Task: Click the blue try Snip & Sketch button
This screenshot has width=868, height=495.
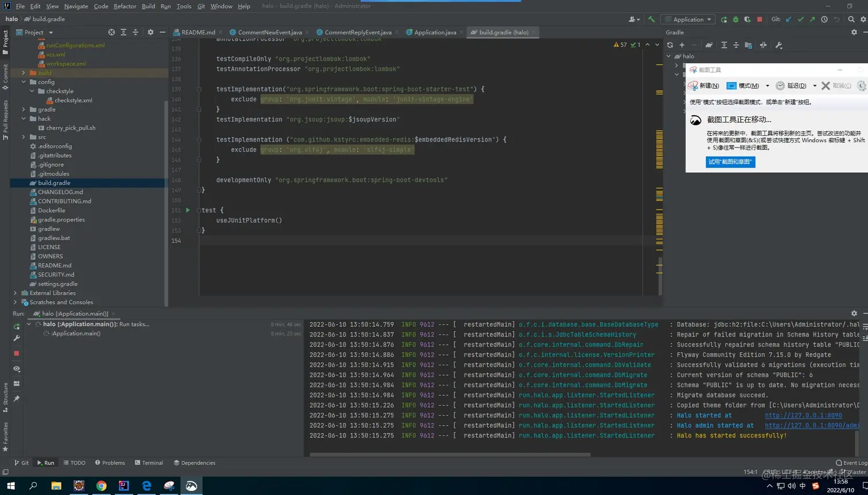Action: click(730, 162)
